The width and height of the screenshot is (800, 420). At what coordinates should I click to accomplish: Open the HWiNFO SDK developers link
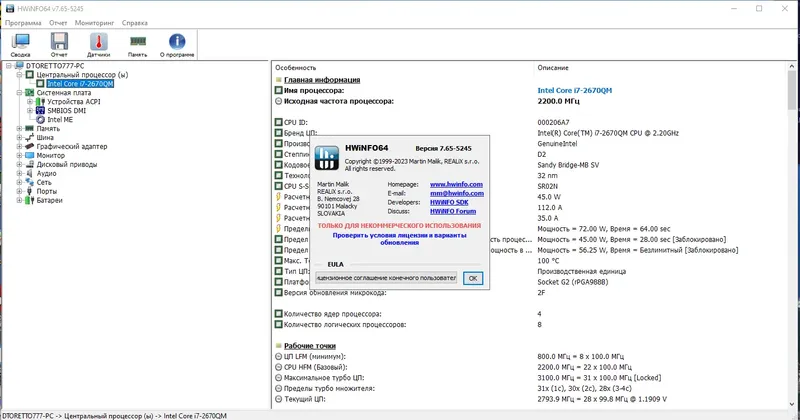click(449, 202)
